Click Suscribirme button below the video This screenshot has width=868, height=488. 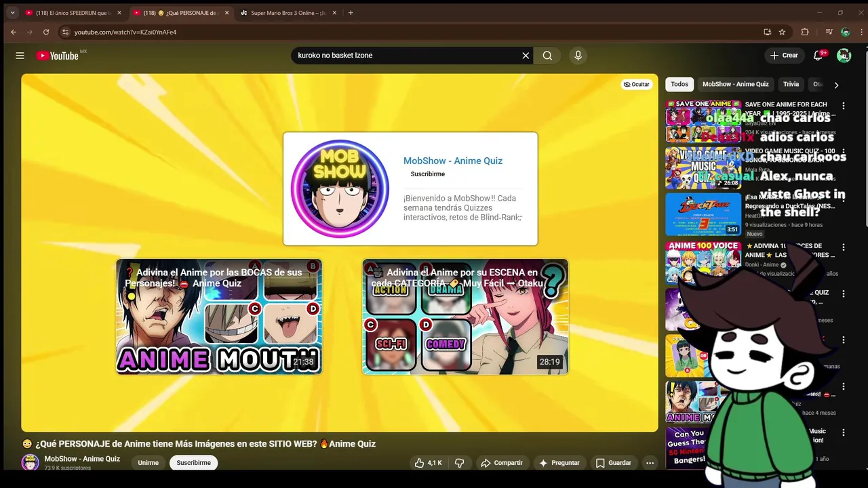click(x=193, y=463)
